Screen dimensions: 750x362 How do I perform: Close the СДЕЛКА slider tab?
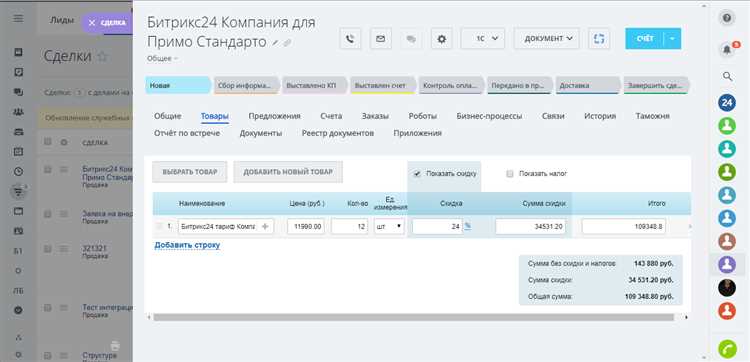point(92,23)
